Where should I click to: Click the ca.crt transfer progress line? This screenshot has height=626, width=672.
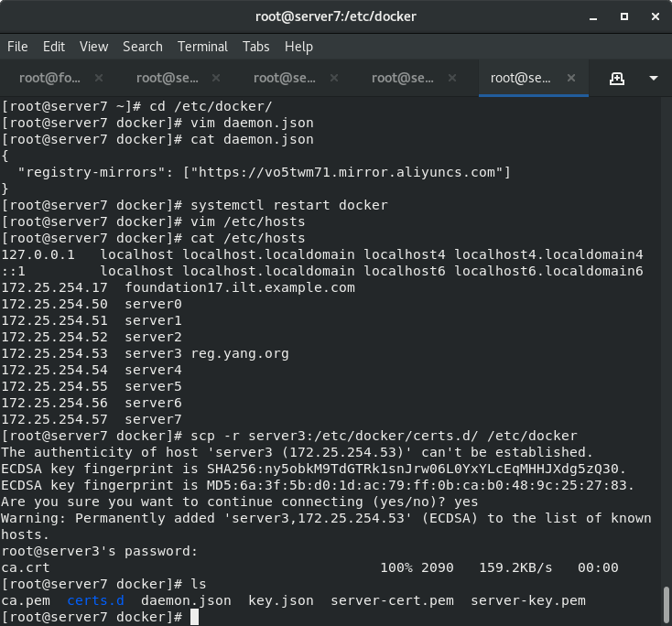[309, 567]
